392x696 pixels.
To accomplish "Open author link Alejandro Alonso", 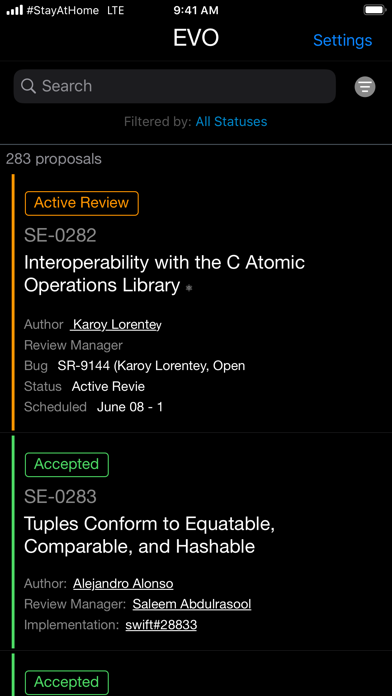I will [123, 584].
